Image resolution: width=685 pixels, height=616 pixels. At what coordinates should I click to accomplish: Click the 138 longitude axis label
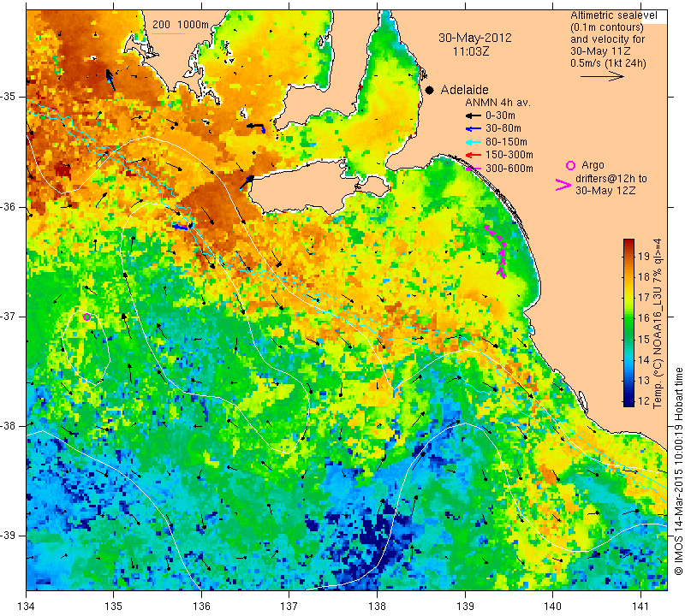tap(377, 607)
